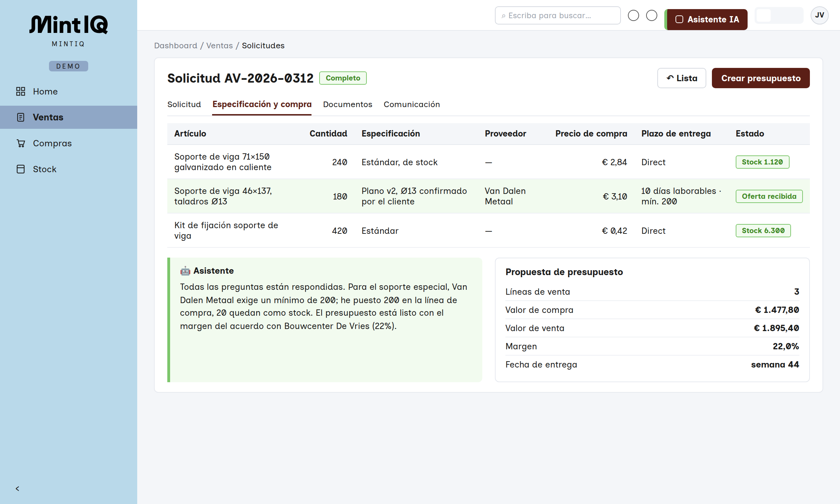Navigate to Dashboard in the breadcrumb
This screenshot has width=840, height=504.
point(176,45)
